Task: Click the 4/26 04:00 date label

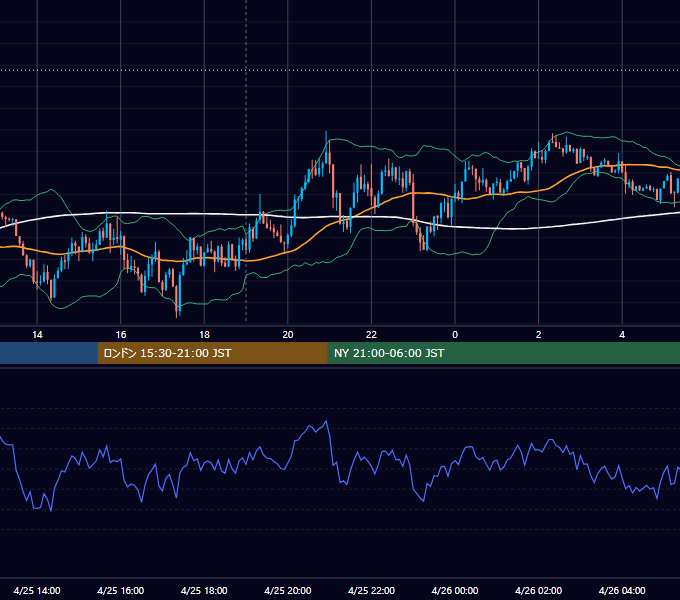Action: [622, 590]
